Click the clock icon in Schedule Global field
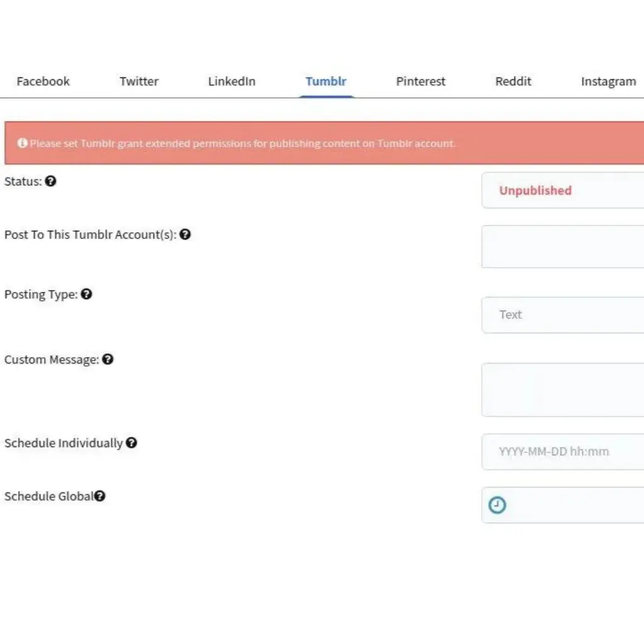 497,505
